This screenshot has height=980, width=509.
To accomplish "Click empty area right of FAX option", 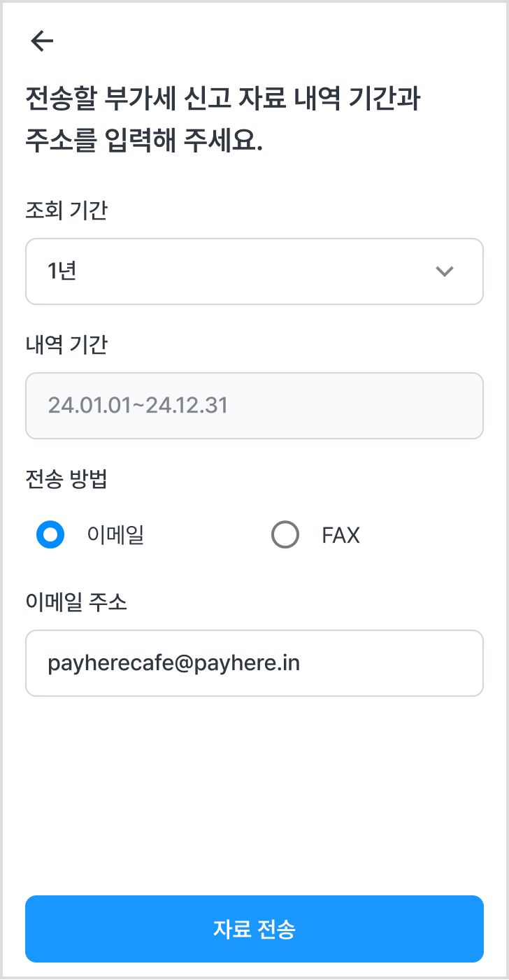I will (426, 535).
